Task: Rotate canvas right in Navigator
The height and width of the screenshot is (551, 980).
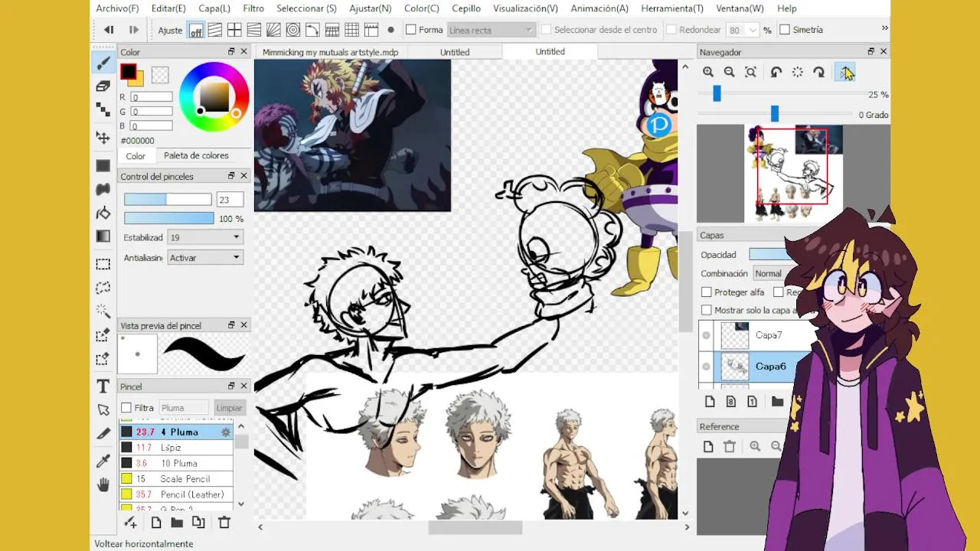Action: point(819,72)
